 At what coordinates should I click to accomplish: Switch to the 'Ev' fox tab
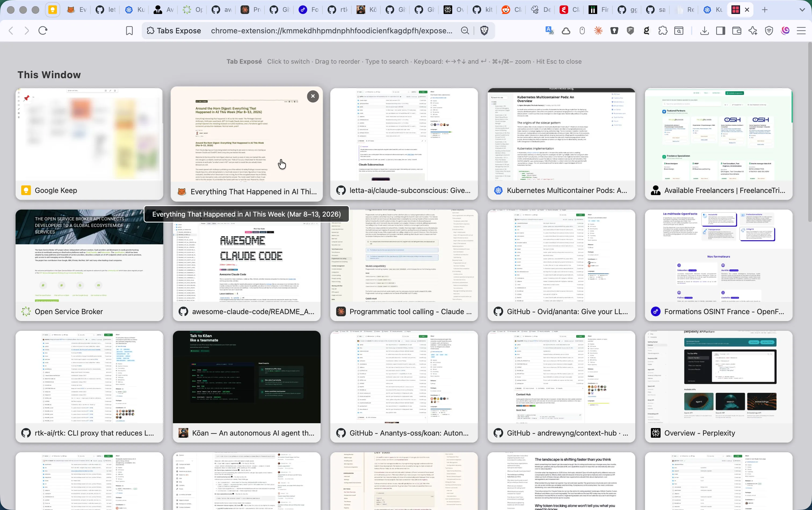coord(77,10)
